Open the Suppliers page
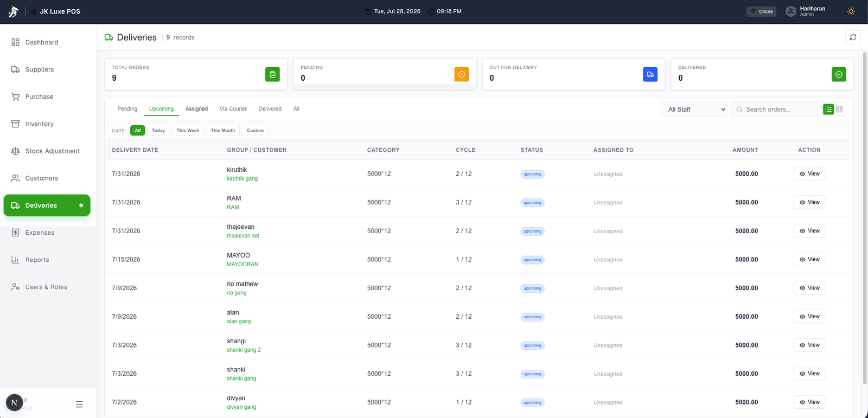The height and width of the screenshot is (418, 868). (x=47, y=69)
